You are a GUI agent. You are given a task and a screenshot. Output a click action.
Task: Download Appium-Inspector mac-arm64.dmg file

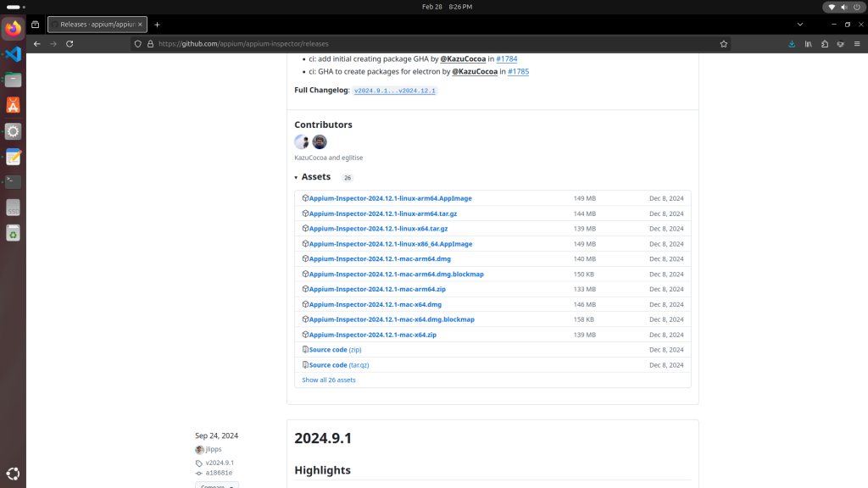pos(380,259)
